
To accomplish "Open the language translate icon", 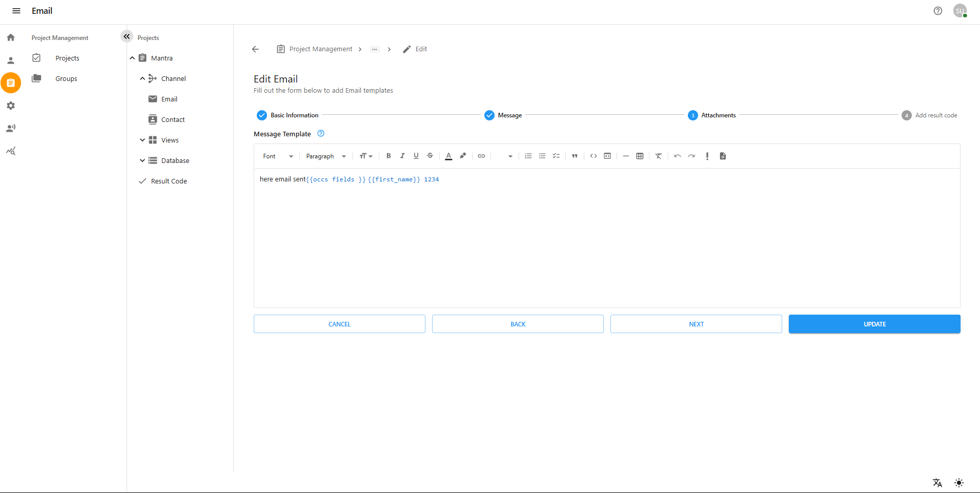I will pos(937,483).
